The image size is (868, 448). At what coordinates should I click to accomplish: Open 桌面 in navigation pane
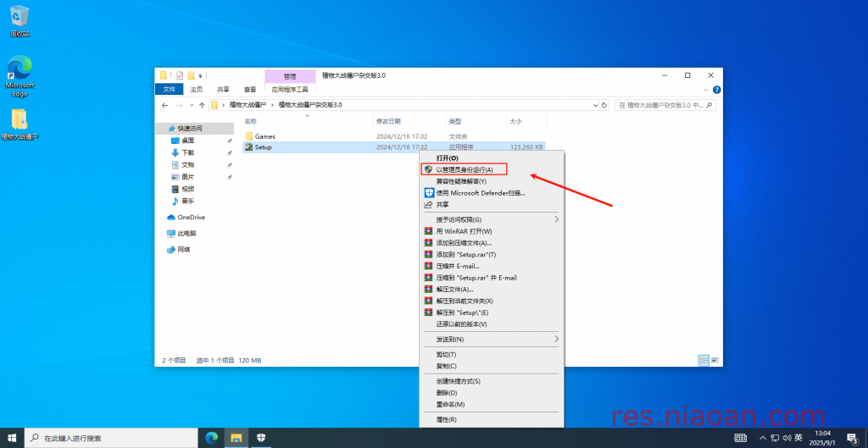pos(188,141)
